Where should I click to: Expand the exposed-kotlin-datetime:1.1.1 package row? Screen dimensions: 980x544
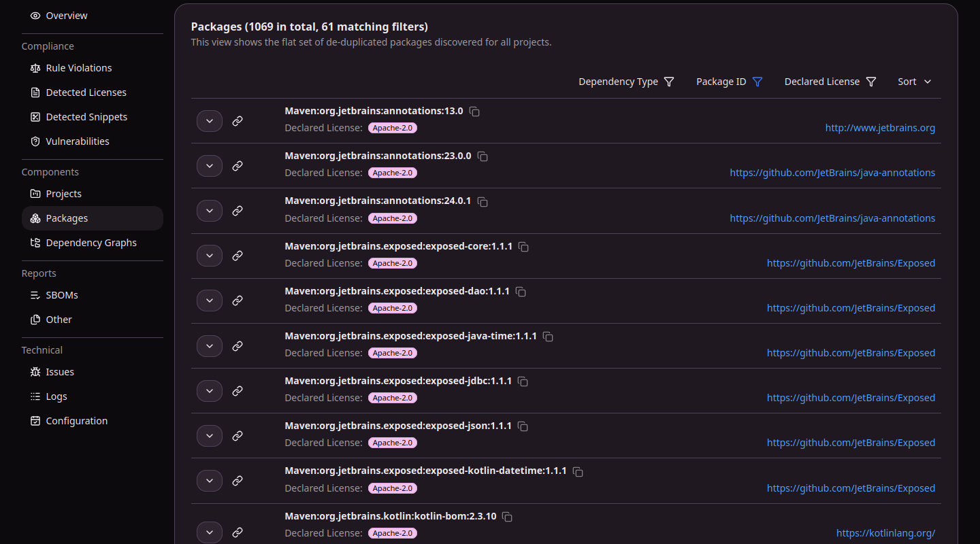210,481
